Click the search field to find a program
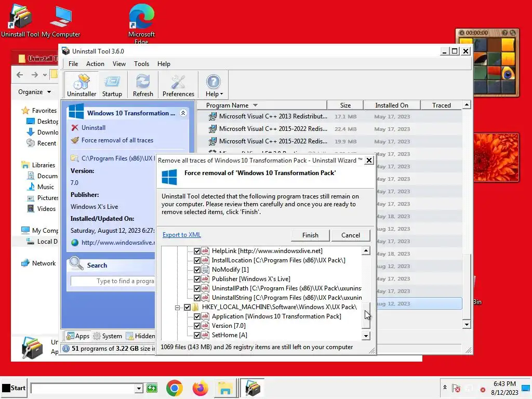Screen dimensions: 532x399 pyautogui.click(x=113, y=281)
